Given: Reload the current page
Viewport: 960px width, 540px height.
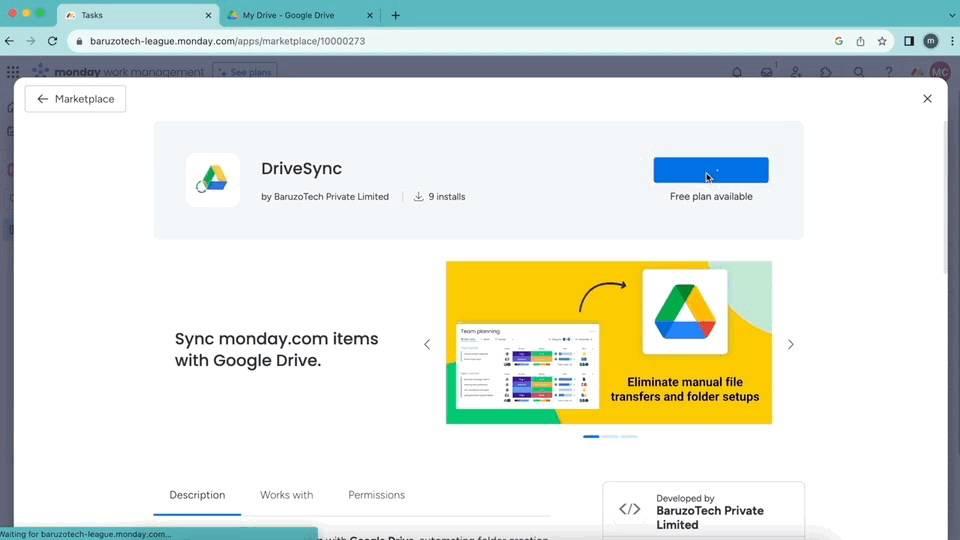Looking at the screenshot, I should tap(53, 41).
